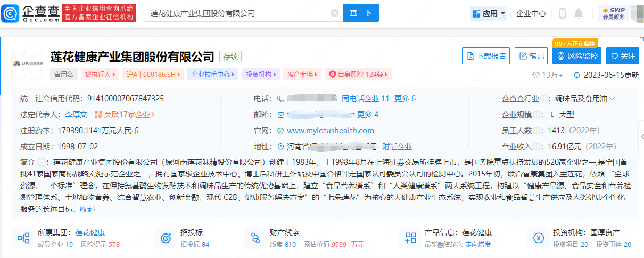The height and width of the screenshot is (258, 644).
Task: Open 关联17家企业 link
Action: [x=125, y=115]
